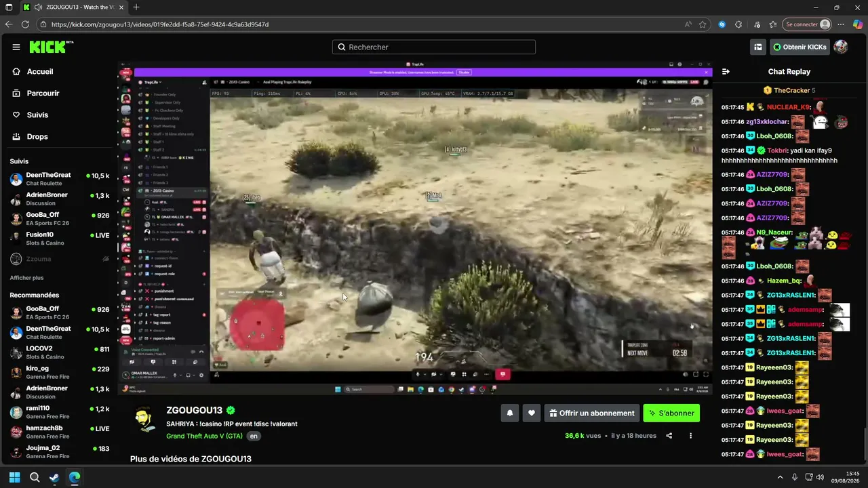This screenshot has height=488, width=868.
Task: Click the video player to toggle playback
Action: pyautogui.click(x=415, y=227)
